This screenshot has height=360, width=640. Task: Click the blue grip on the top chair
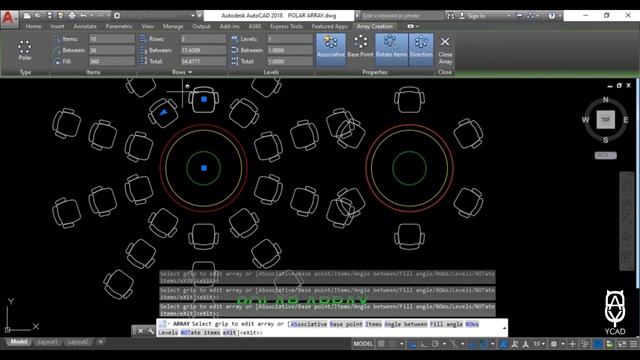pos(204,99)
